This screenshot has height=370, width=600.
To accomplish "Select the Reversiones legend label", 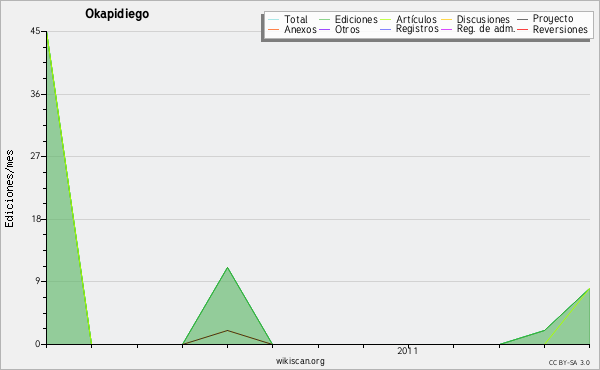I will (x=560, y=30).
